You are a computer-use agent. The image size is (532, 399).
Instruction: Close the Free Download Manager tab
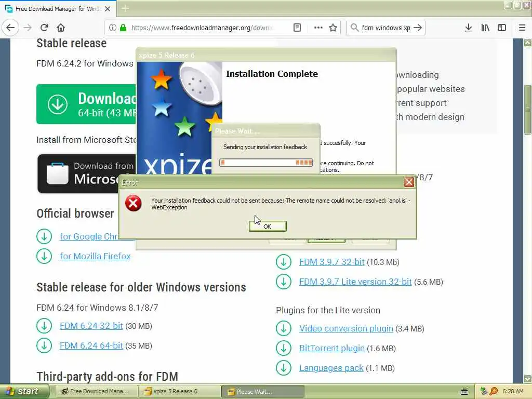point(108,9)
